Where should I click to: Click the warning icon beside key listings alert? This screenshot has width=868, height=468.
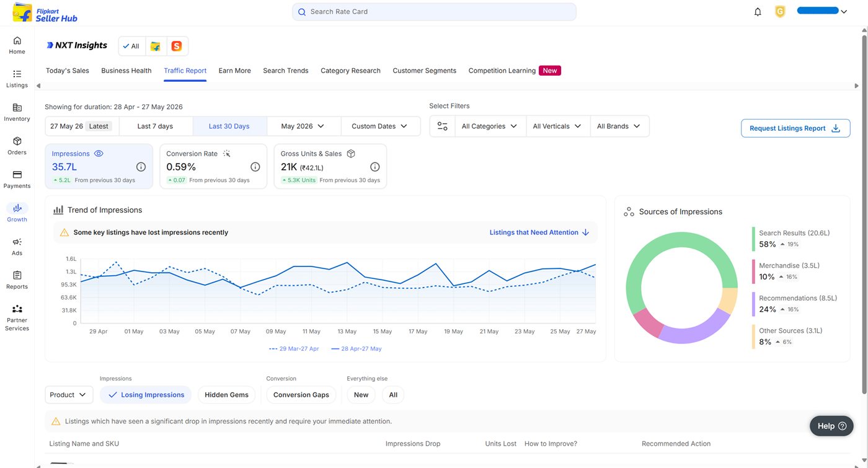64,232
